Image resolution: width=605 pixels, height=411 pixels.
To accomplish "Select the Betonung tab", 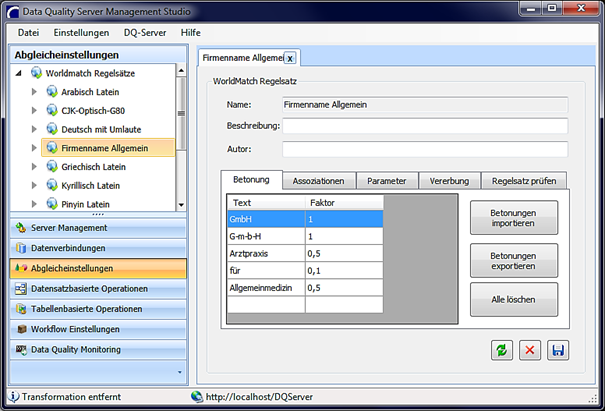I will point(252,179).
